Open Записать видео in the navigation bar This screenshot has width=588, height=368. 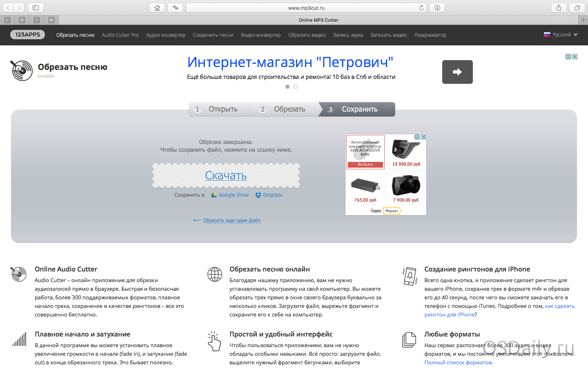point(388,35)
